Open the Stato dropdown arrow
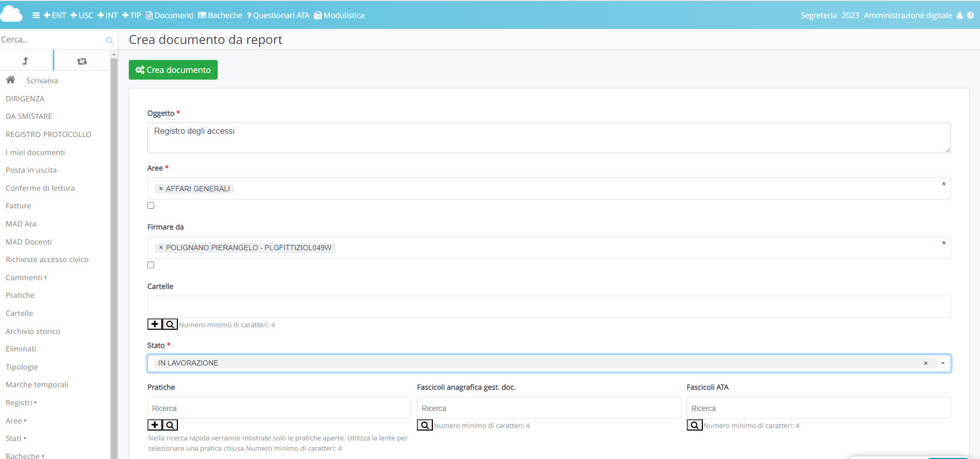Screen dimensions: 980x459 coord(943,363)
